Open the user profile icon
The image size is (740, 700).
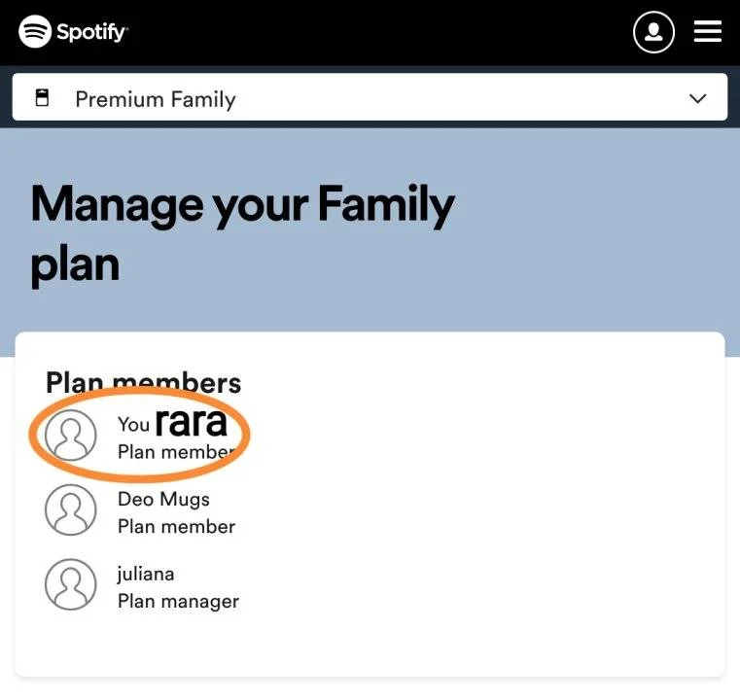click(653, 32)
